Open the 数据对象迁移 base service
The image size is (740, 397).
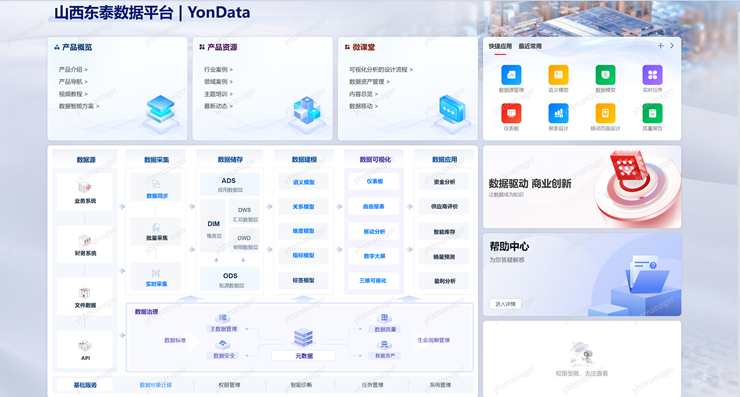click(x=156, y=385)
